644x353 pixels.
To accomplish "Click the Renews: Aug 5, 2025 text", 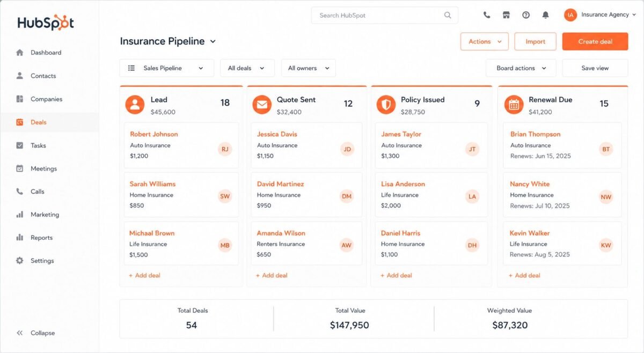I will [540, 255].
